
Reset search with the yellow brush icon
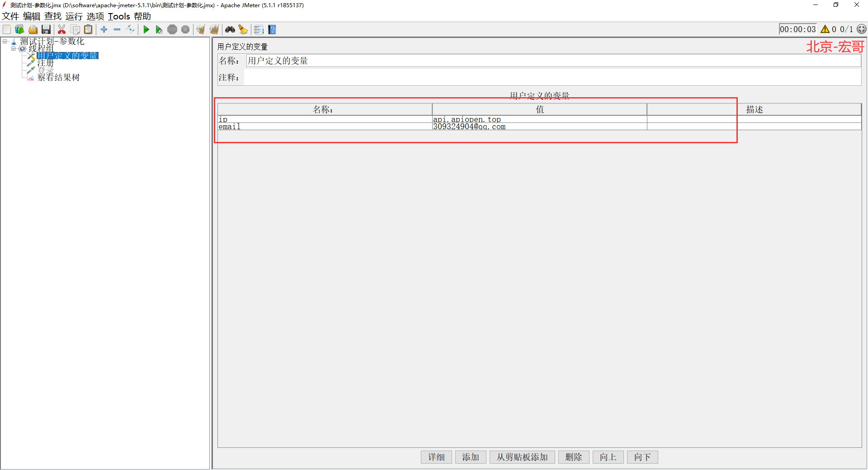(x=243, y=29)
